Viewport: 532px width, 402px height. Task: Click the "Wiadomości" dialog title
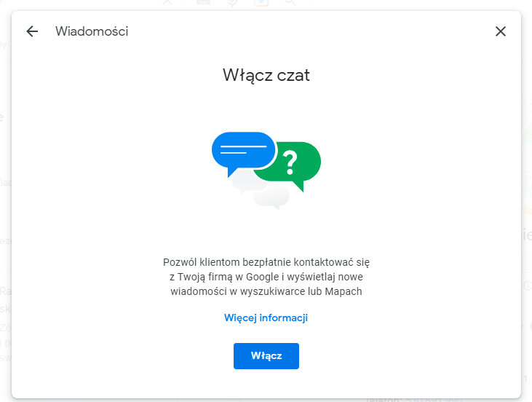(92, 31)
